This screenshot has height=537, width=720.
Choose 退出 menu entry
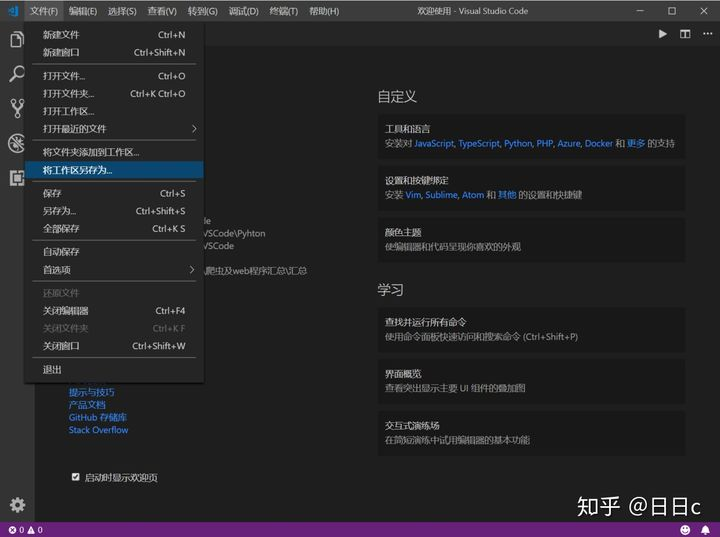tap(115, 369)
